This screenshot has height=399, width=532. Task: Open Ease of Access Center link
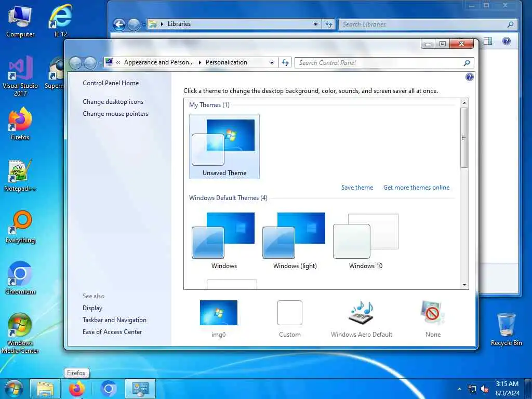point(112,332)
